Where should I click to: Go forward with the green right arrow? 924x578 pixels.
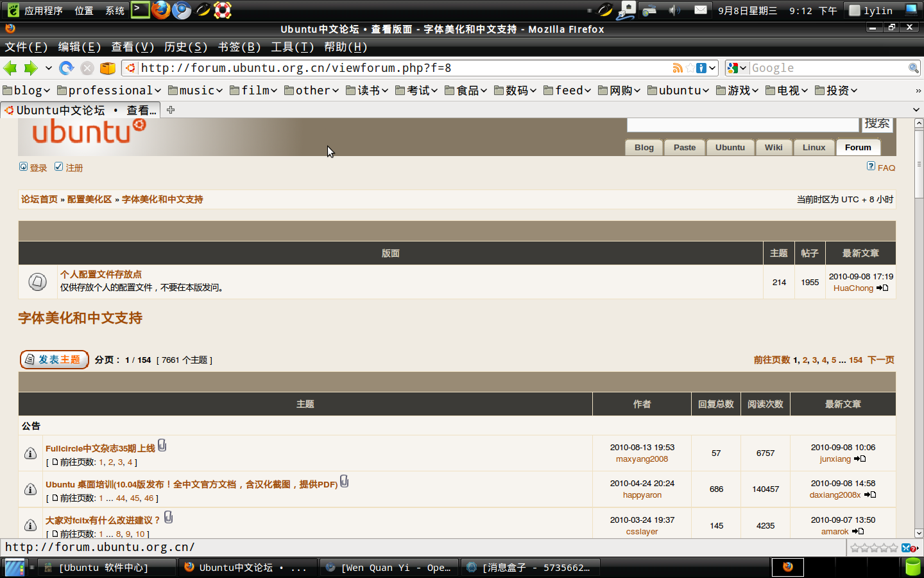click(x=31, y=68)
